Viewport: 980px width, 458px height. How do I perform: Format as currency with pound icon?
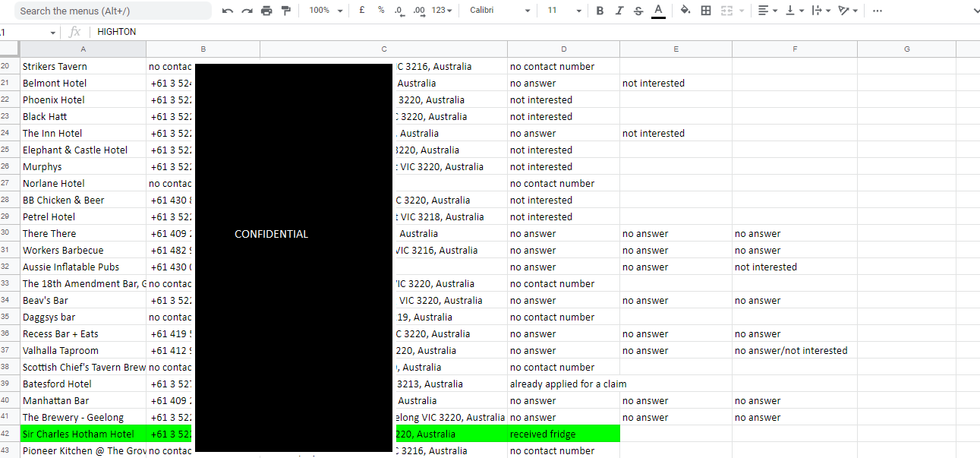[361, 11]
